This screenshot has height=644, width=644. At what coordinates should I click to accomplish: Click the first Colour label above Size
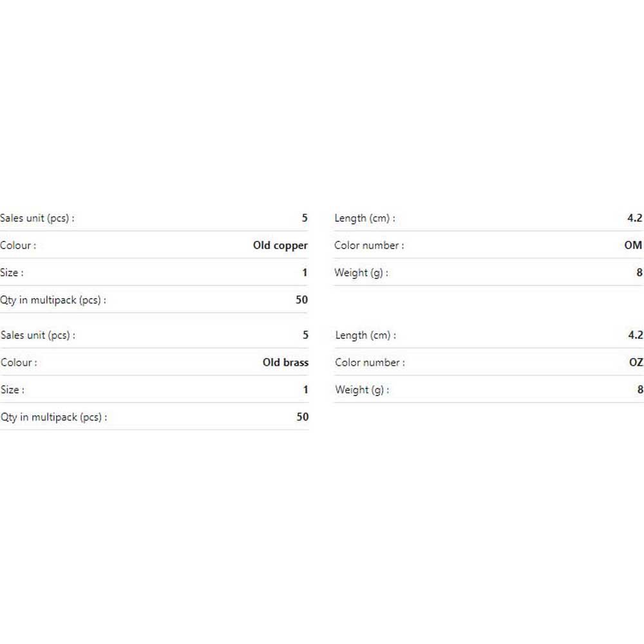(18, 245)
